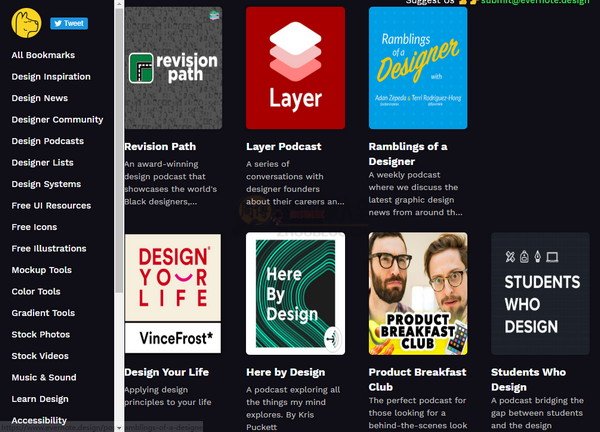Image resolution: width=600 pixels, height=432 pixels.
Task: Click Students Who Design title
Action: coord(528,380)
